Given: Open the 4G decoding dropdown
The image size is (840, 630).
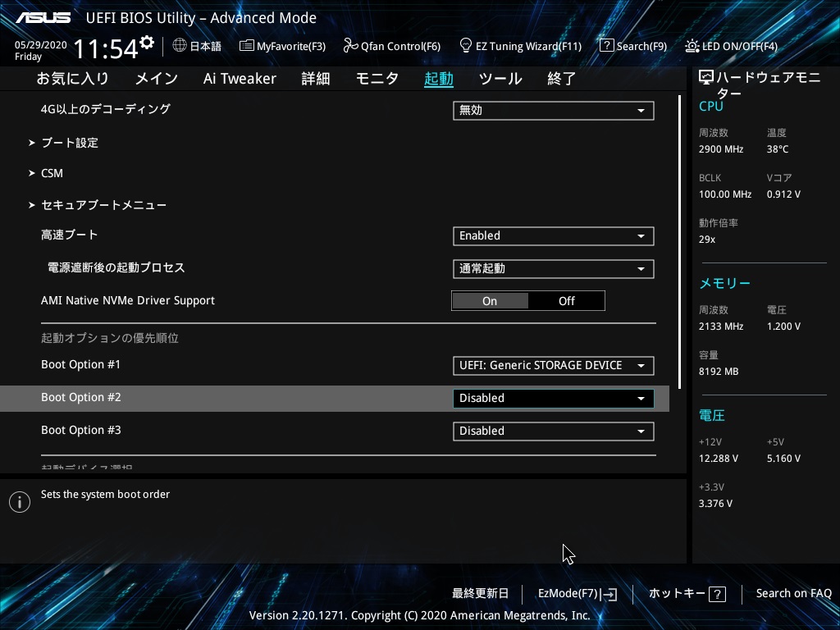Looking at the screenshot, I should tap(554, 111).
